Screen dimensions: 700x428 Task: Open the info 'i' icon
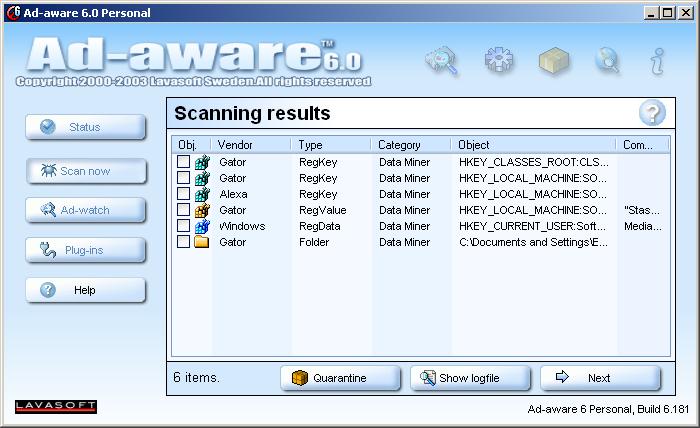click(x=658, y=61)
